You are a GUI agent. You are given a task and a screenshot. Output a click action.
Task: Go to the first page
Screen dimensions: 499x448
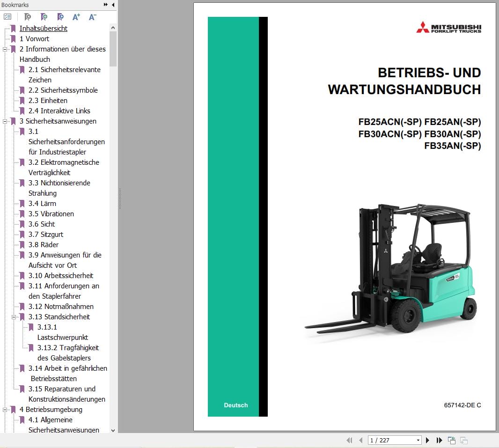tap(349, 440)
